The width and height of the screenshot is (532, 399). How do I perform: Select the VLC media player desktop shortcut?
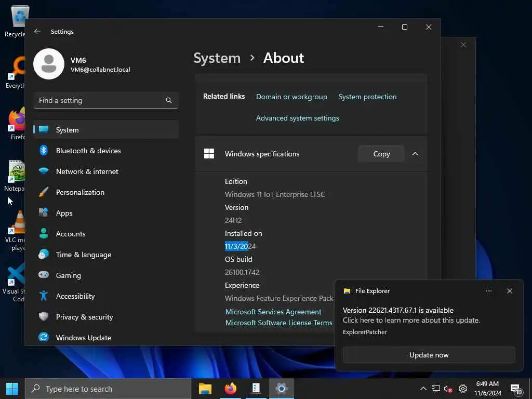coord(15,231)
